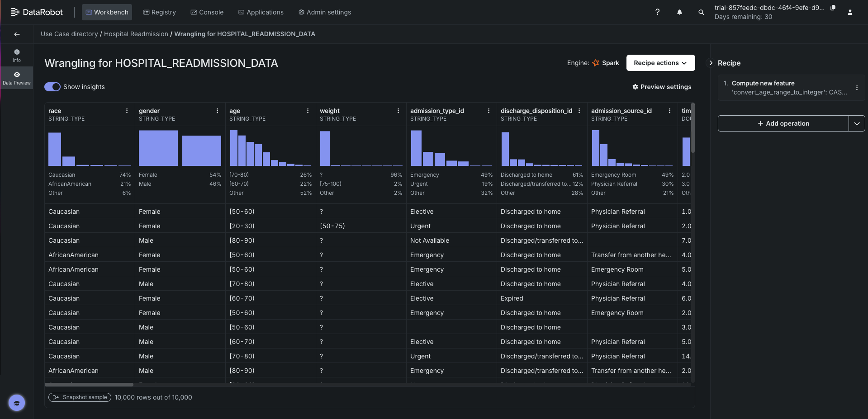Open the Console tab

point(207,12)
